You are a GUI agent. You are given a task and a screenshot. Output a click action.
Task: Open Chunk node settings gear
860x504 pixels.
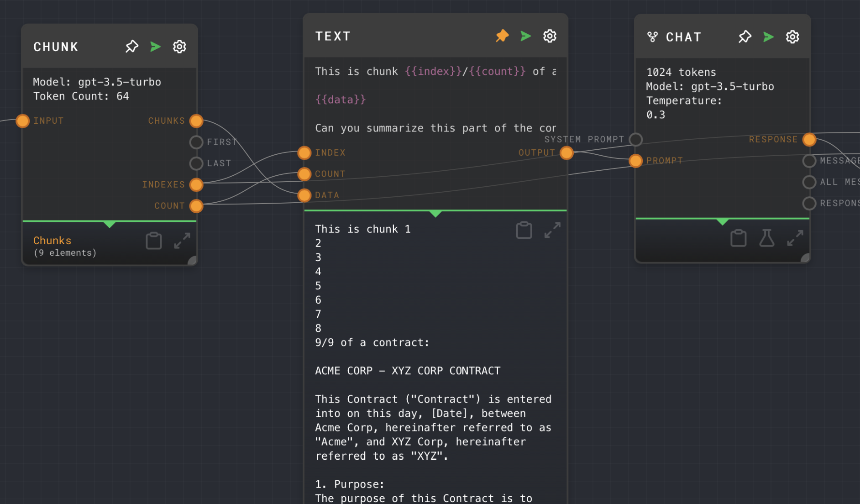coord(179,47)
